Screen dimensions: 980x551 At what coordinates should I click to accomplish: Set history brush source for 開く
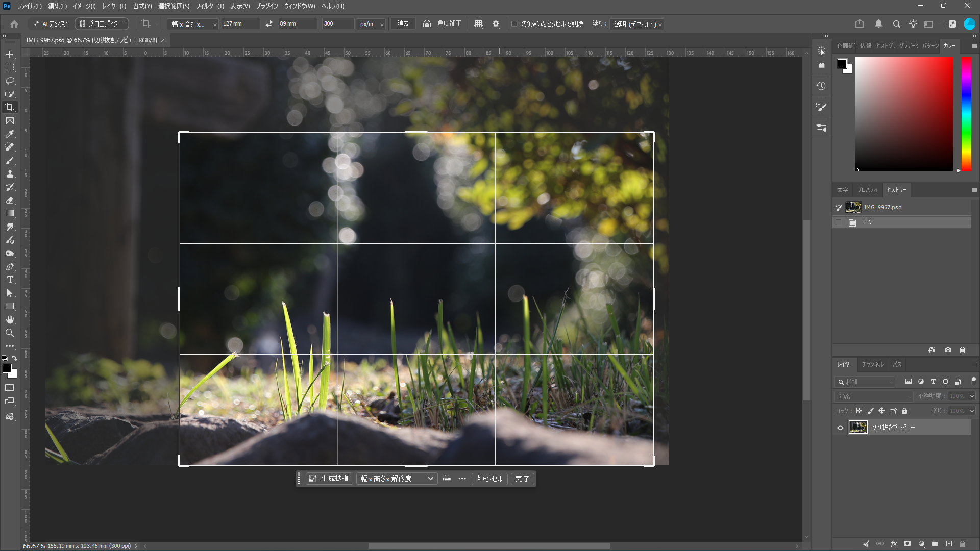[839, 222]
